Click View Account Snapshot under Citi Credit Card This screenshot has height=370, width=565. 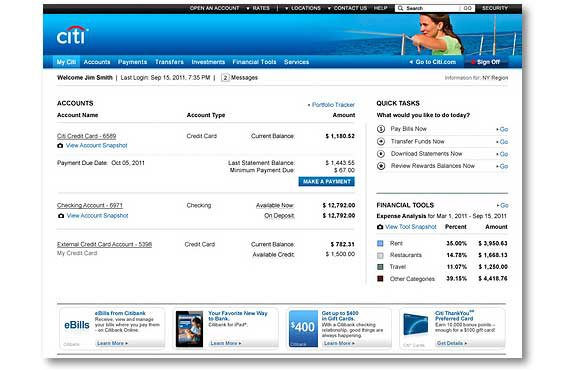(97, 146)
